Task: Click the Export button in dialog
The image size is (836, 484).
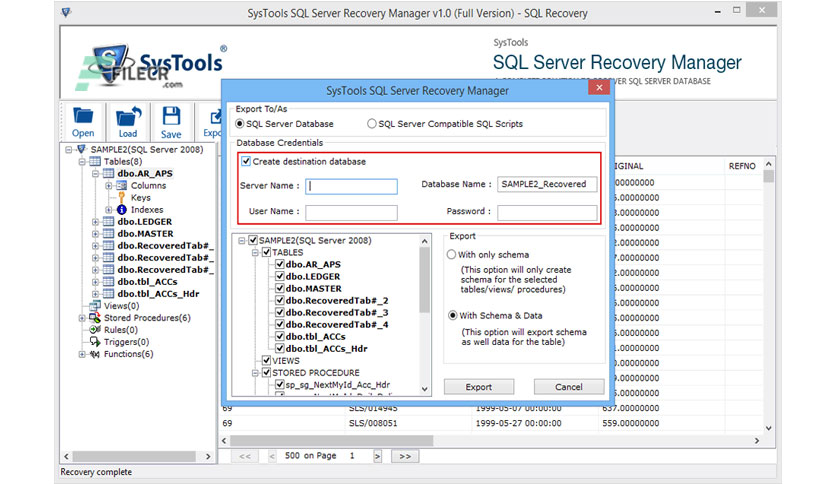Action: click(479, 387)
